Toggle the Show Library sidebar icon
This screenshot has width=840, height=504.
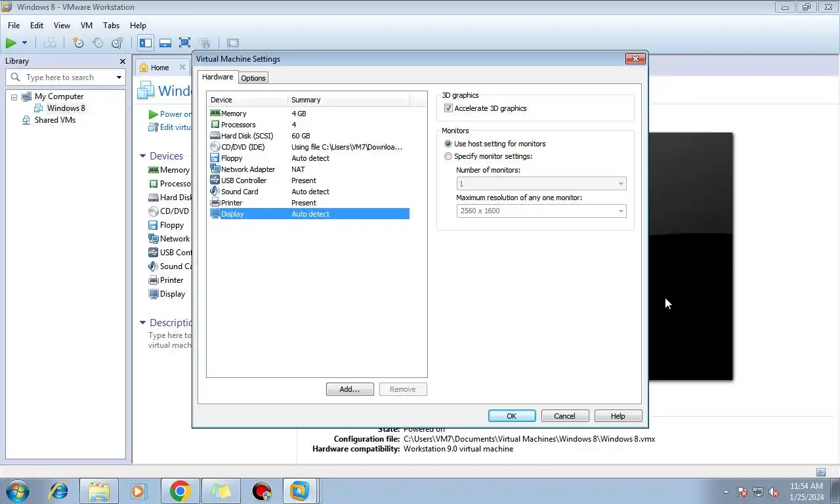146,43
